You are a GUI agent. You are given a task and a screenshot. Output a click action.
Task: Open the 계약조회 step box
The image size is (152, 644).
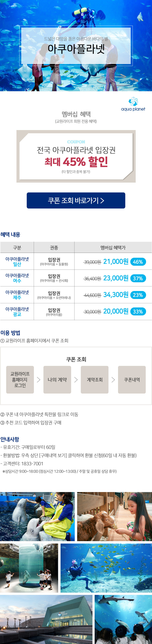coord(94,380)
